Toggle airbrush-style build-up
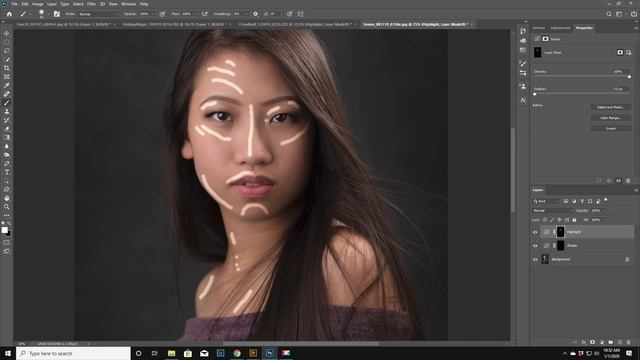Screen dimensions: 640x360 pos(204,14)
